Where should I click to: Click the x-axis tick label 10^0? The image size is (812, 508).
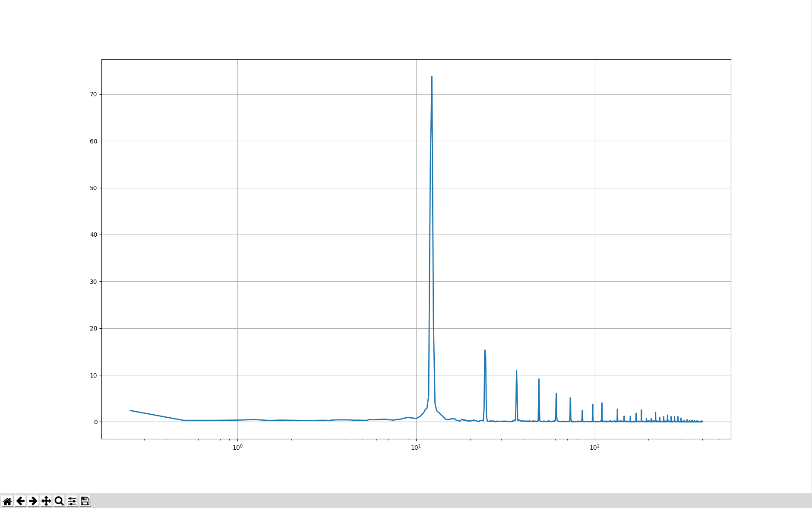pos(237,447)
